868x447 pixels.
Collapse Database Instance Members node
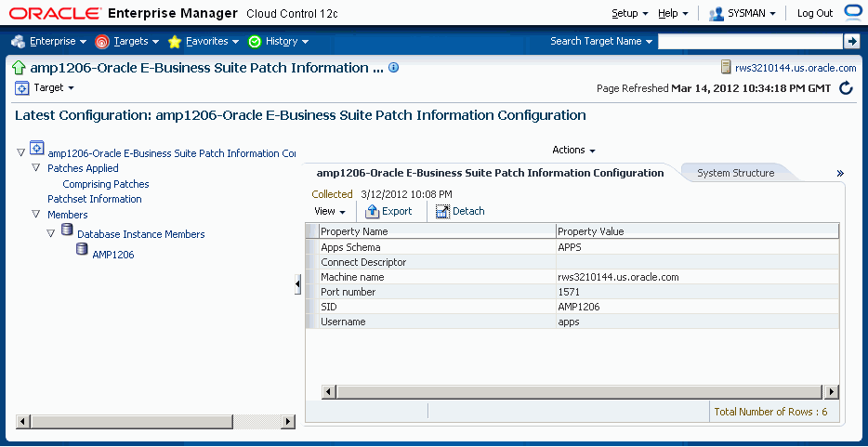point(51,233)
